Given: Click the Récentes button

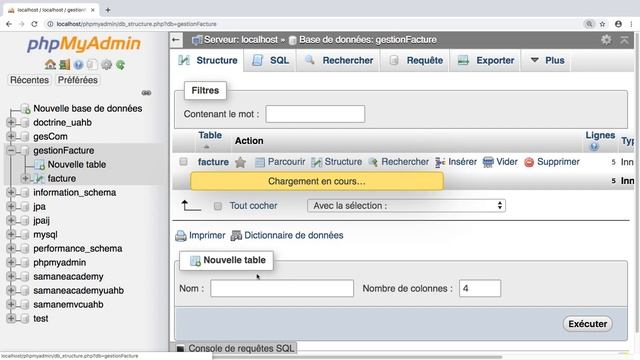Looking at the screenshot, I should click(x=29, y=80).
